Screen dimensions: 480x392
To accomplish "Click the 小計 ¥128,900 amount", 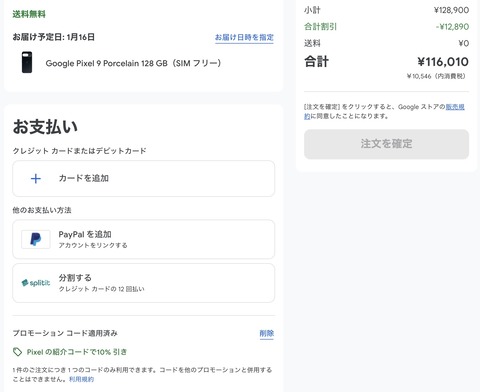I will [451, 10].
